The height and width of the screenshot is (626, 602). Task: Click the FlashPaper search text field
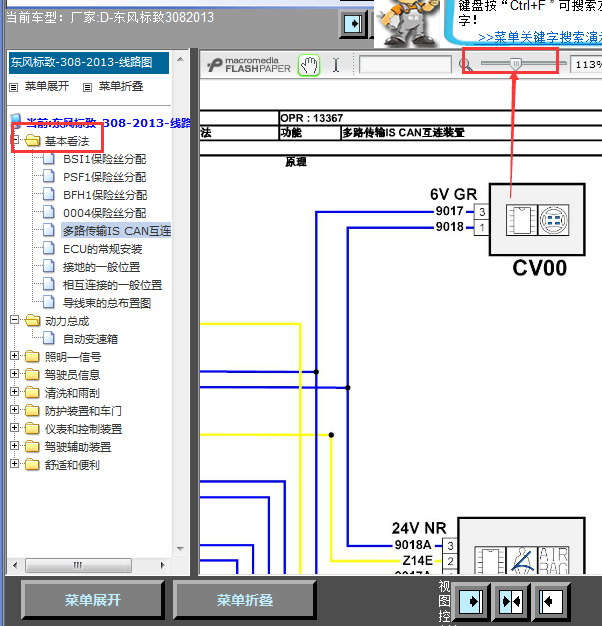coord(405,64)
